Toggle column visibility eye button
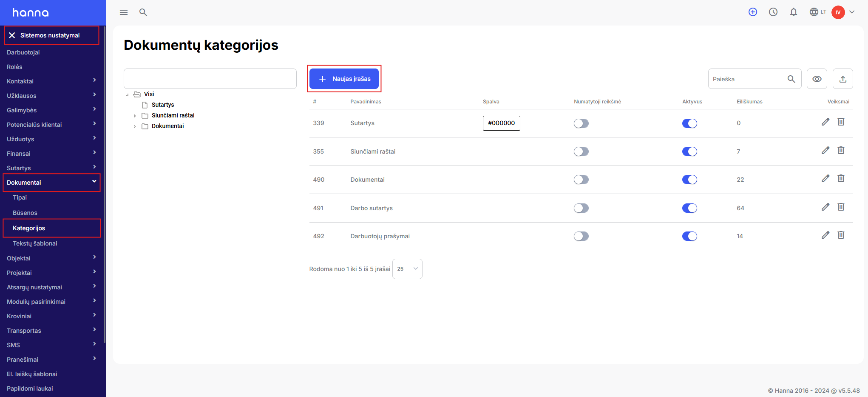868x397 pixels. click(817, 79)
